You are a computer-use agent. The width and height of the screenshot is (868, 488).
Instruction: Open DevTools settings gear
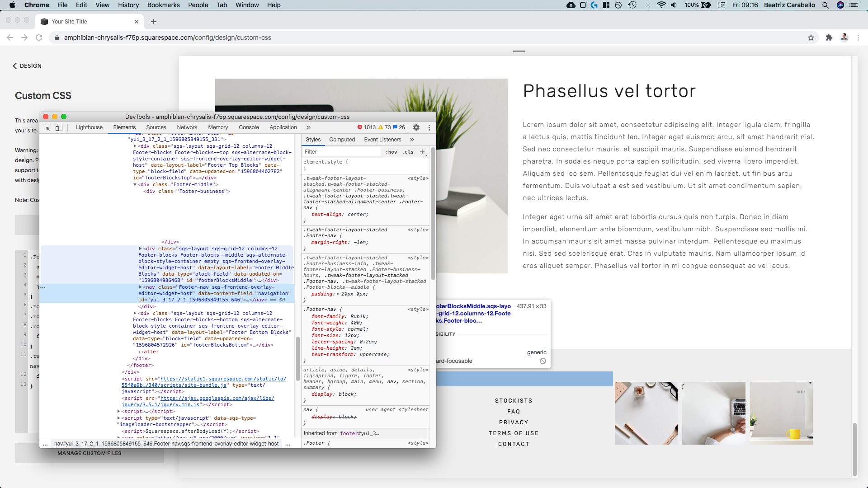point(416,127)
